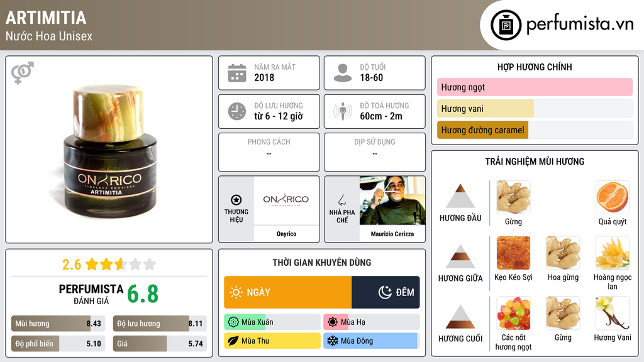
Task: Click the middle notes pyramid icon
Action: [460, 256]
